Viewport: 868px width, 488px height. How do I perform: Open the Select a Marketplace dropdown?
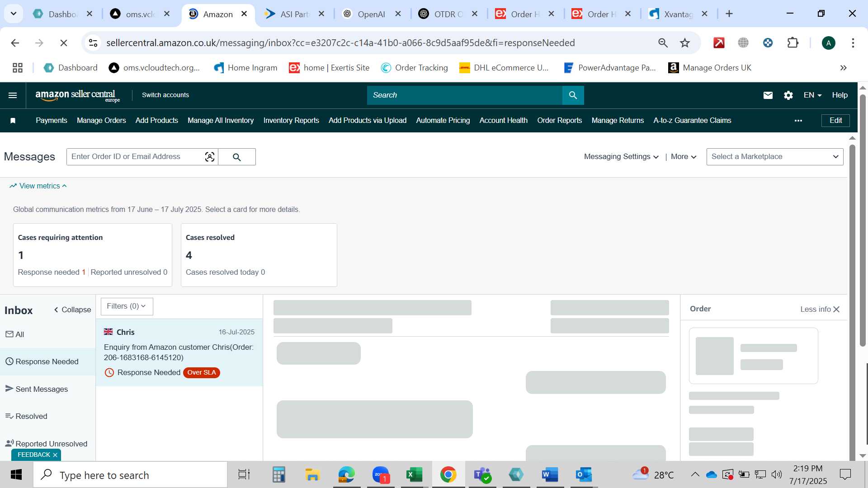(x=775, y=157)
